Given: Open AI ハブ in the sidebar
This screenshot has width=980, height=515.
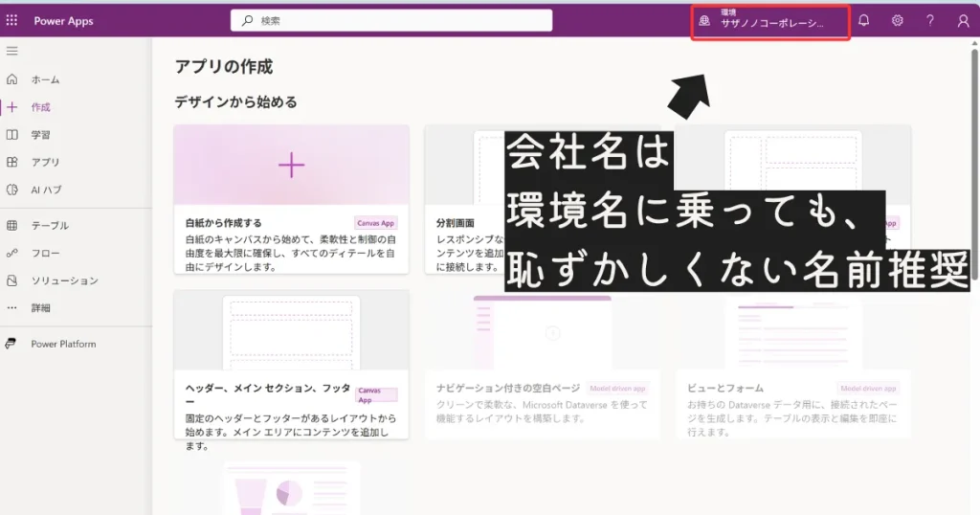Looking at the screenshot, I should click(x=46, y=190).
